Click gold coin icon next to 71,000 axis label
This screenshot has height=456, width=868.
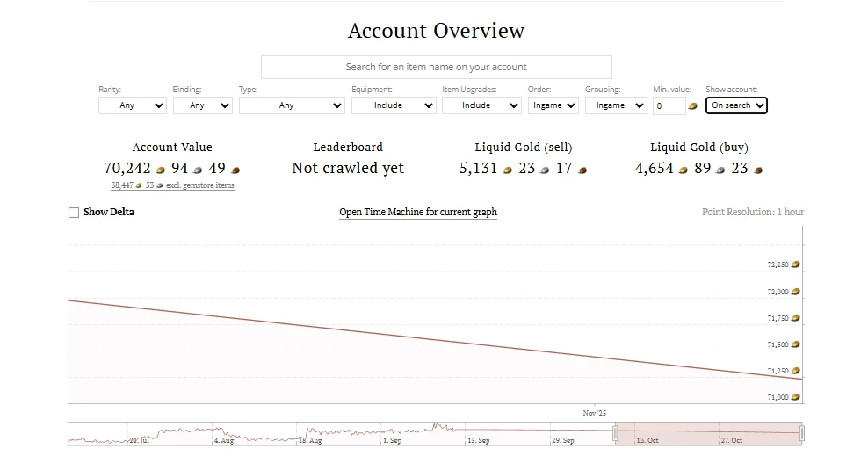coord(795,397)
